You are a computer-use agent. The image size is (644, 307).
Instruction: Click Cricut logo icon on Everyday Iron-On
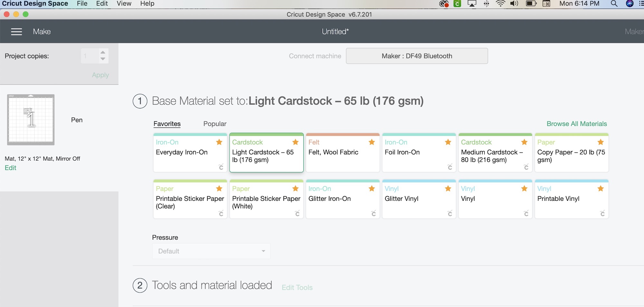pyautogui.click(x=221, y=167)
